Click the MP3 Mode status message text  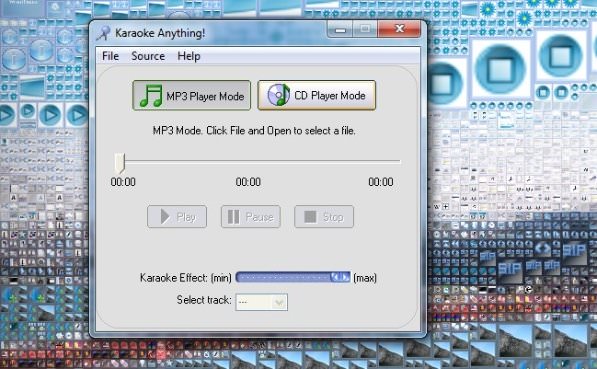point(254,131)
